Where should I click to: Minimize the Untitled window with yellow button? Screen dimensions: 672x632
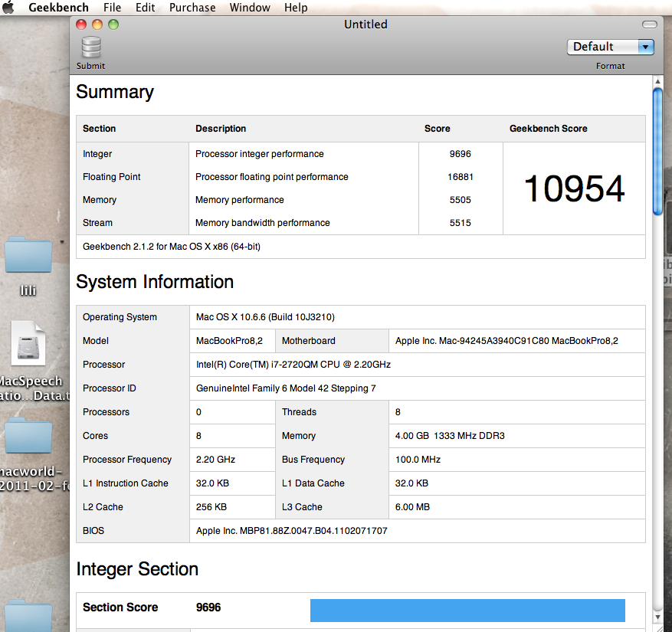pos(97,25)
